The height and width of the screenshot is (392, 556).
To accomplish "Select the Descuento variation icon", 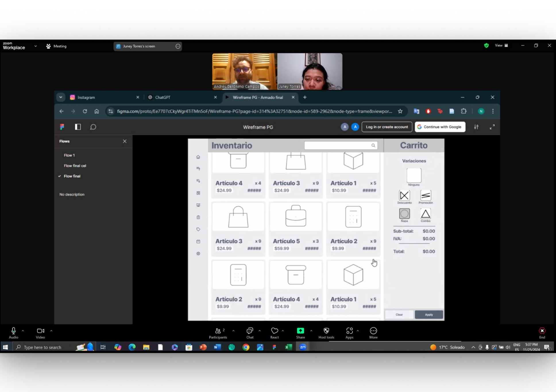I will pos(404,196).
